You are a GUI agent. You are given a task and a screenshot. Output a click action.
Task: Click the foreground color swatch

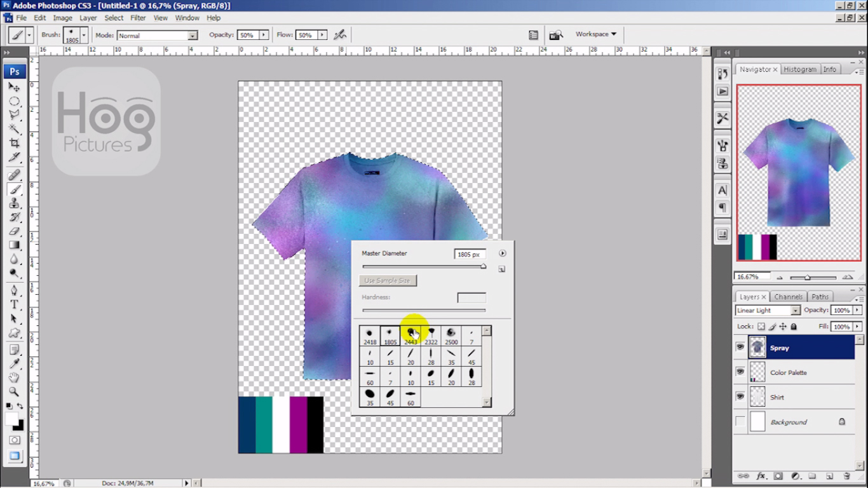click(11, 419)
